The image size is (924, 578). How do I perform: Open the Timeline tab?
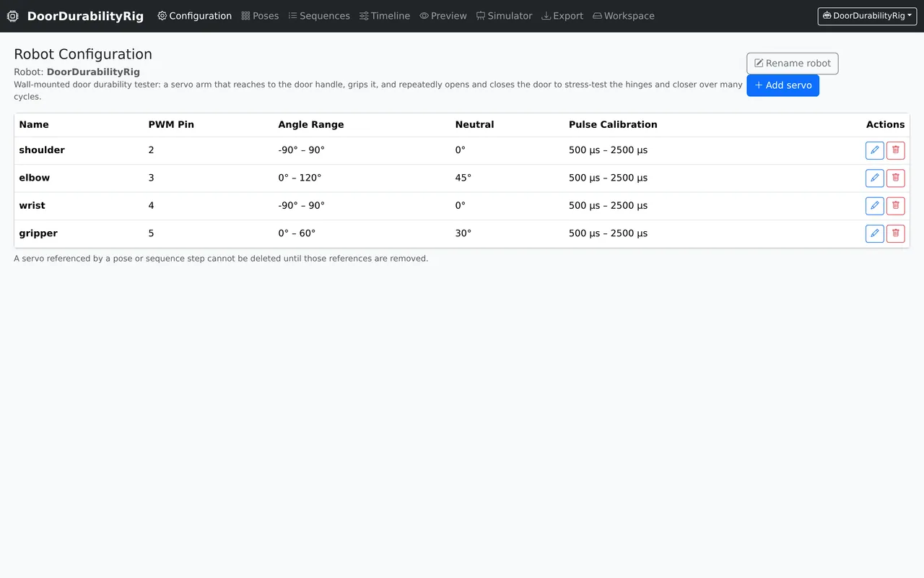tap(385, 16)
